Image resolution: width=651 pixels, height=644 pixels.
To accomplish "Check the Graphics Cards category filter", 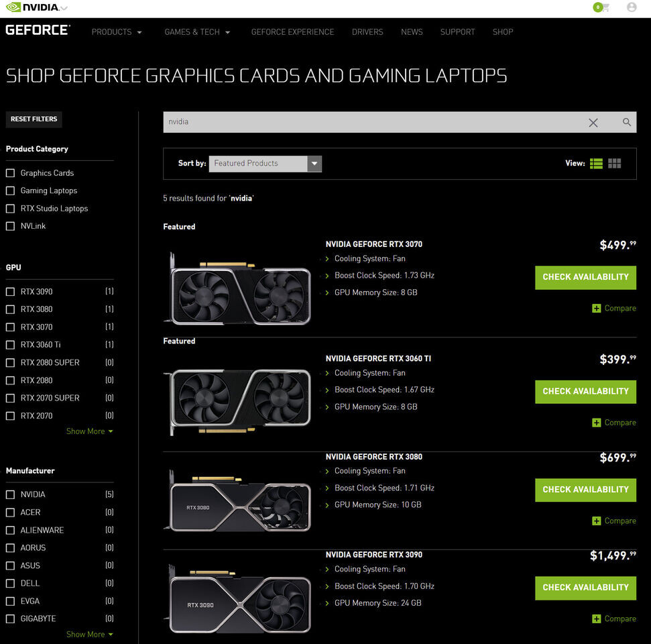I will coord(10,173).
